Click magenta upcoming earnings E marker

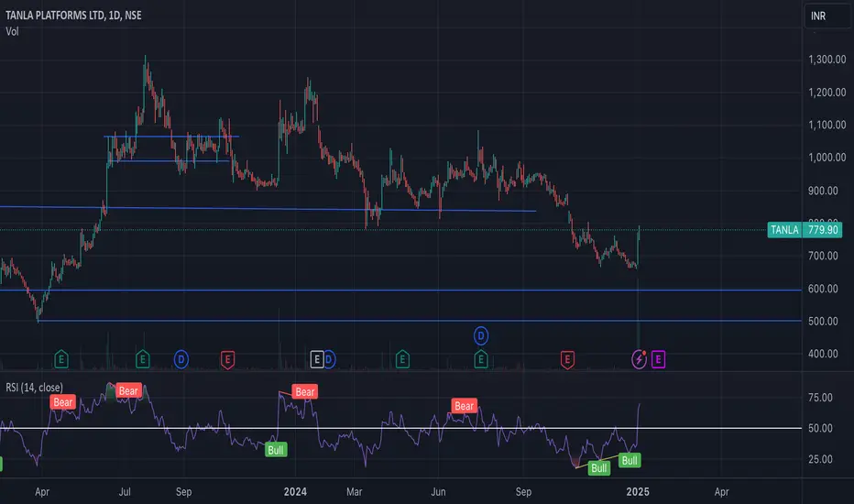[x=659, y=359]
